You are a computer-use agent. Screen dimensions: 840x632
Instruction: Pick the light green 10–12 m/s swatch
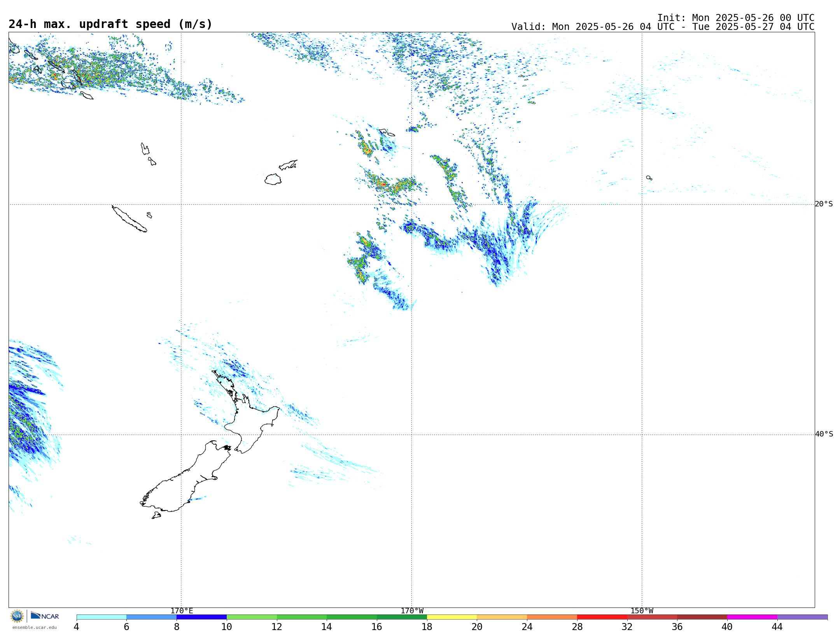click(252, 617)
